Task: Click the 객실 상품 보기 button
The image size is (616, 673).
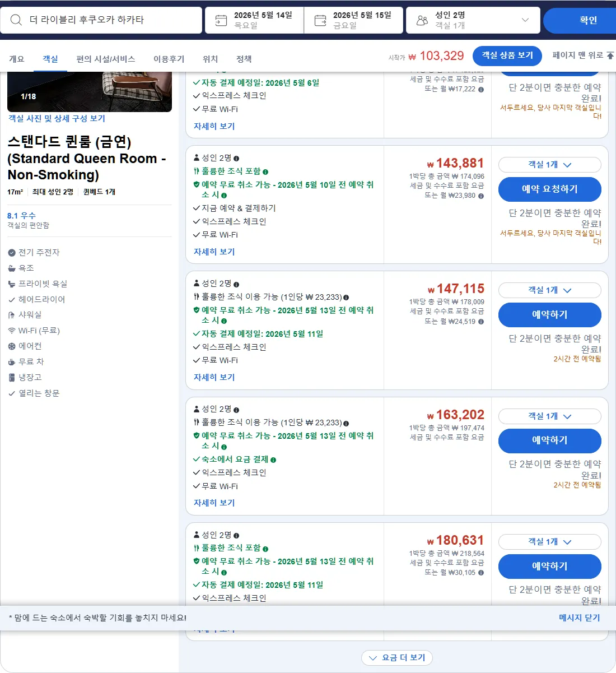Action: tap(507, 55)
